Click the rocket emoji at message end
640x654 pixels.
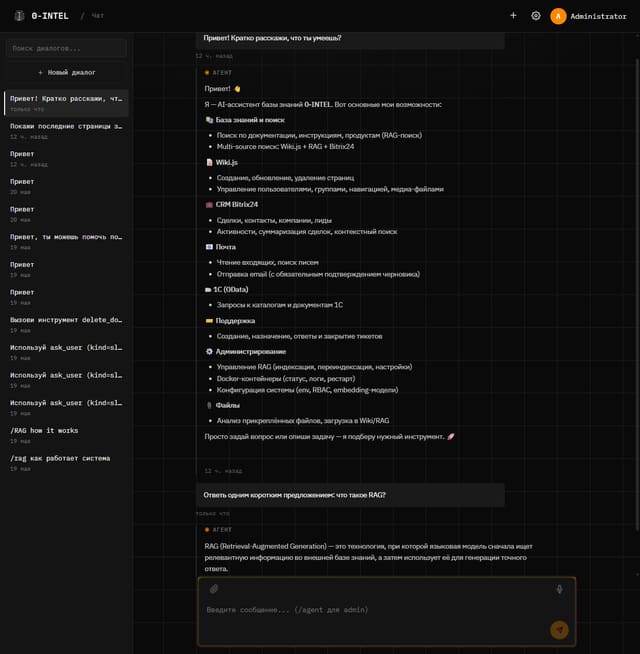tap(451, 437)
